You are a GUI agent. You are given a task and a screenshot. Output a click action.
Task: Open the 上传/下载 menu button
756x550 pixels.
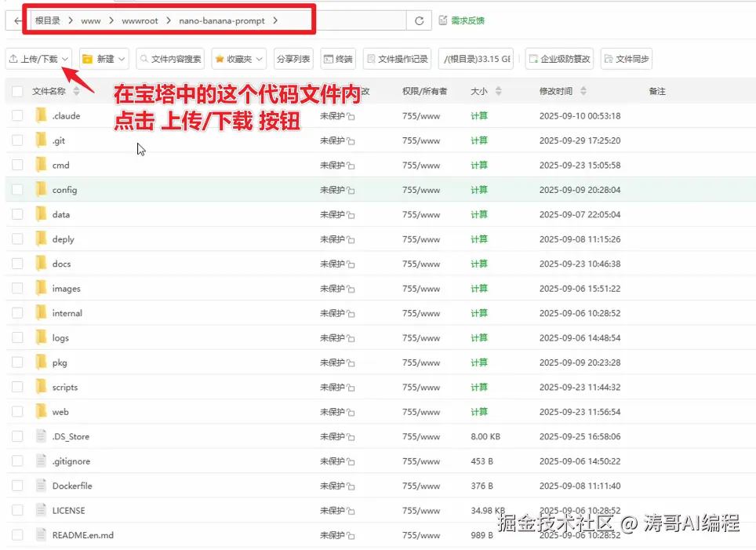pos(38,59)
